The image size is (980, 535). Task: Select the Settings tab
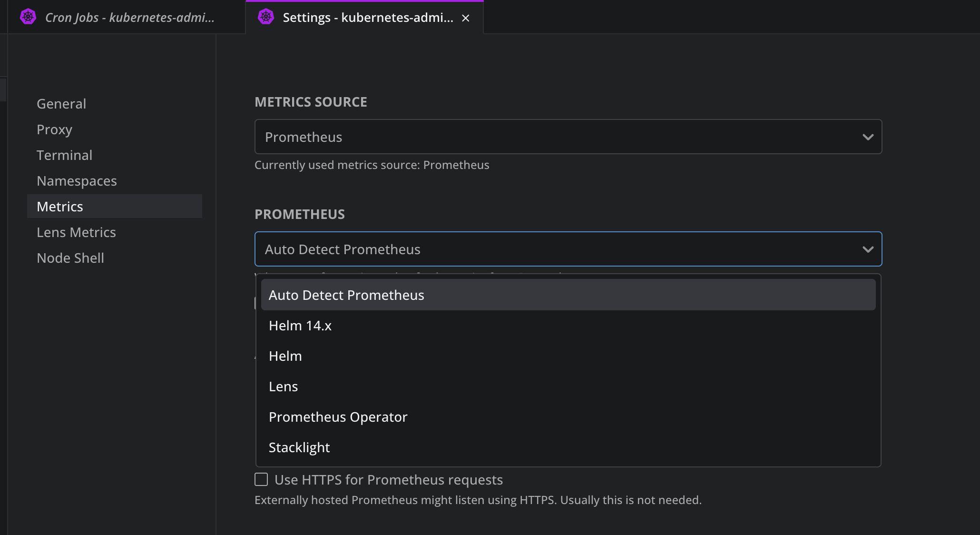click(364, 17)
